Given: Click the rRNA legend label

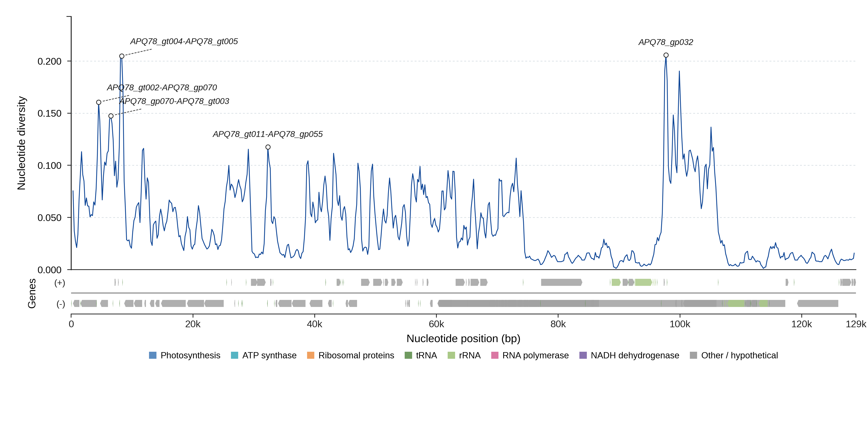Looking at the screenshot, I should pyautogui.click(x=470, y=355).
